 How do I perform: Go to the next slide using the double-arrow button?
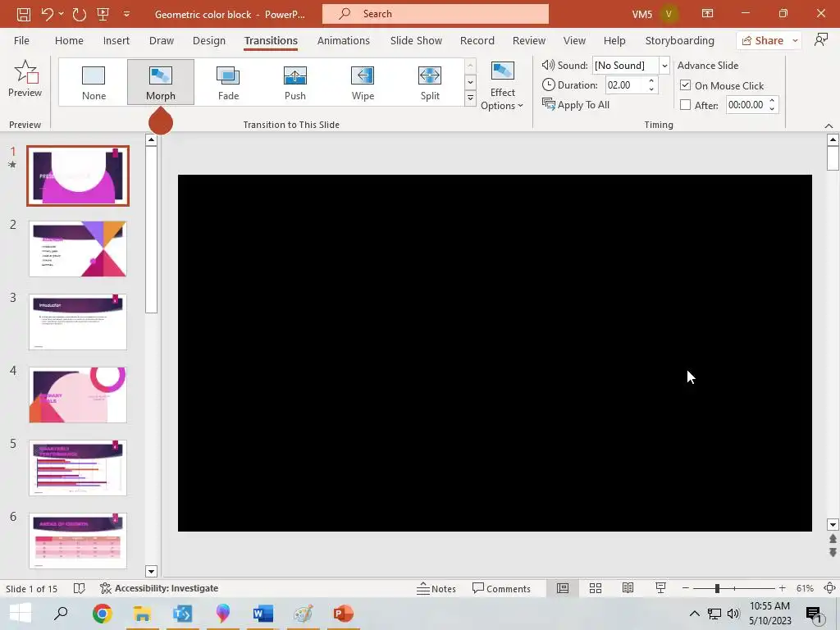[x=833, y=552]
